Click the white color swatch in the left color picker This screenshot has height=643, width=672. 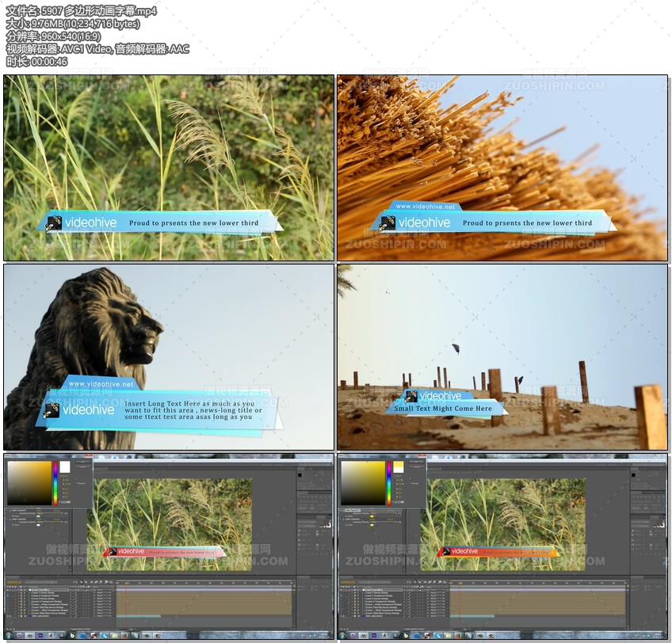[65, 467]
